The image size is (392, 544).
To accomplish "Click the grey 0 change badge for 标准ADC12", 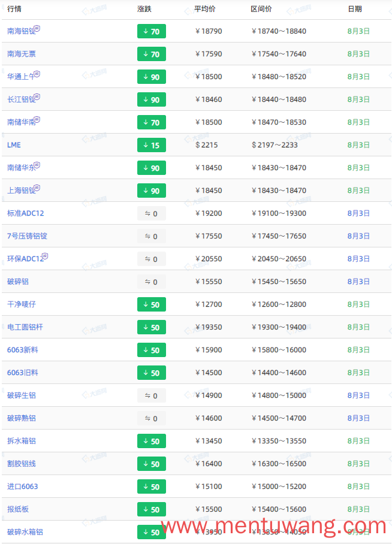I will (152, 213).
